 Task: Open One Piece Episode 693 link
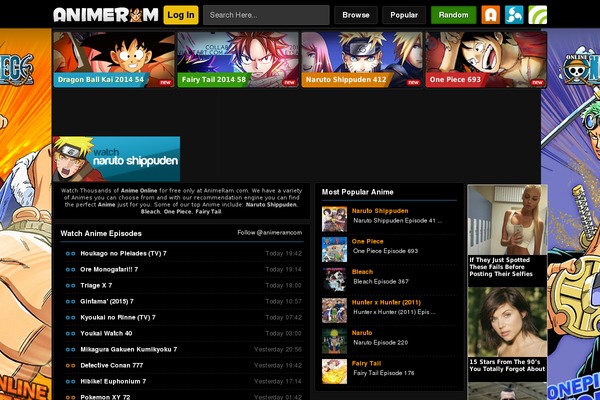pos(385,251)
